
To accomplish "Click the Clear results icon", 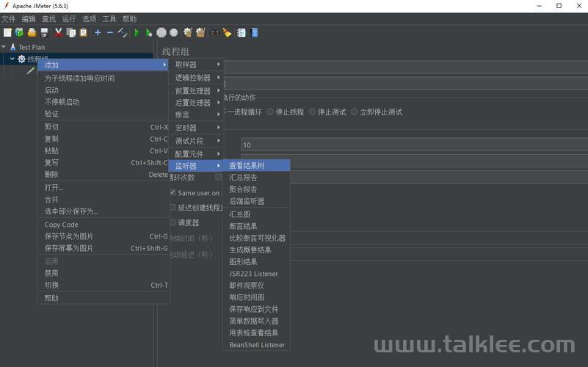I will click(x=188, y=32).
